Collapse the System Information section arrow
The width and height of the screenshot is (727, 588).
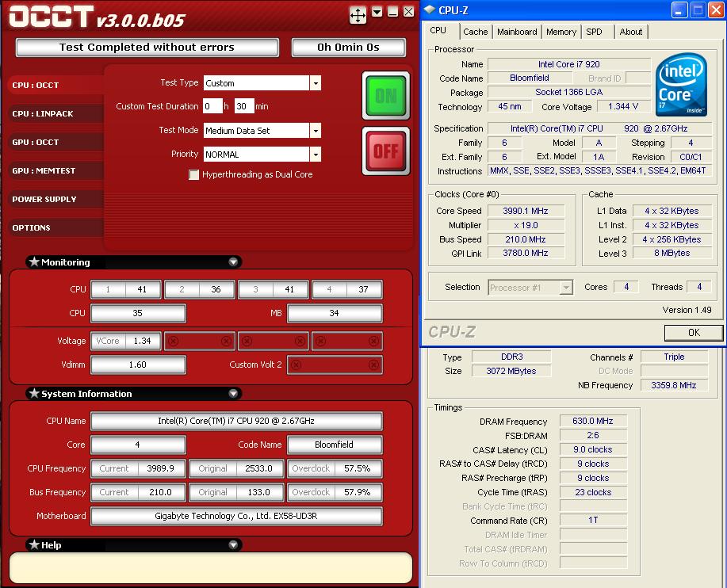pos(233,393)
